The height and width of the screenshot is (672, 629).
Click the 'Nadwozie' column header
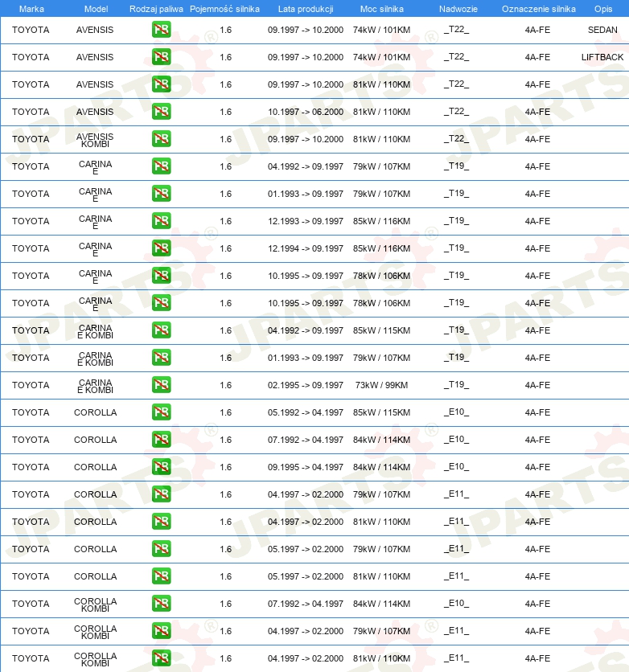(x=458, y=9)
